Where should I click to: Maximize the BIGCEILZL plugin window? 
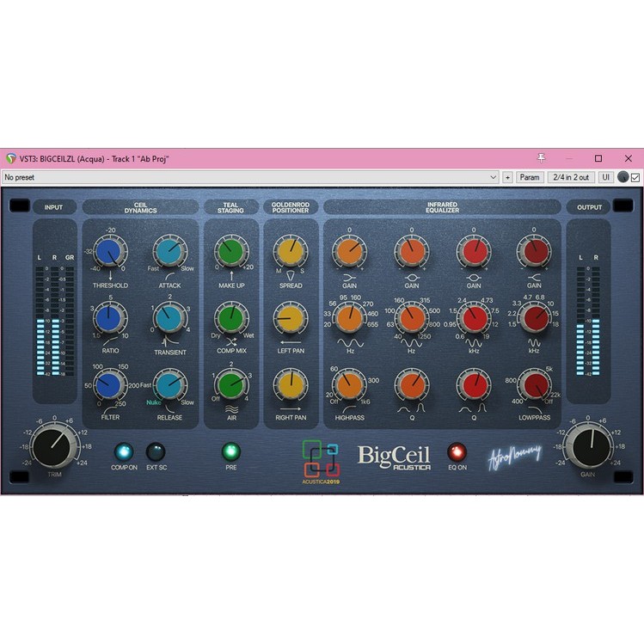(598, 158)
